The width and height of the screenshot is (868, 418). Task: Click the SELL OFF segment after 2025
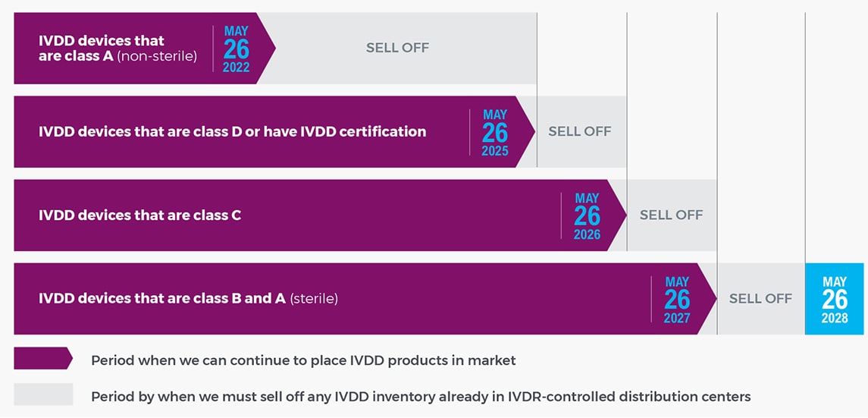(580, 132)
